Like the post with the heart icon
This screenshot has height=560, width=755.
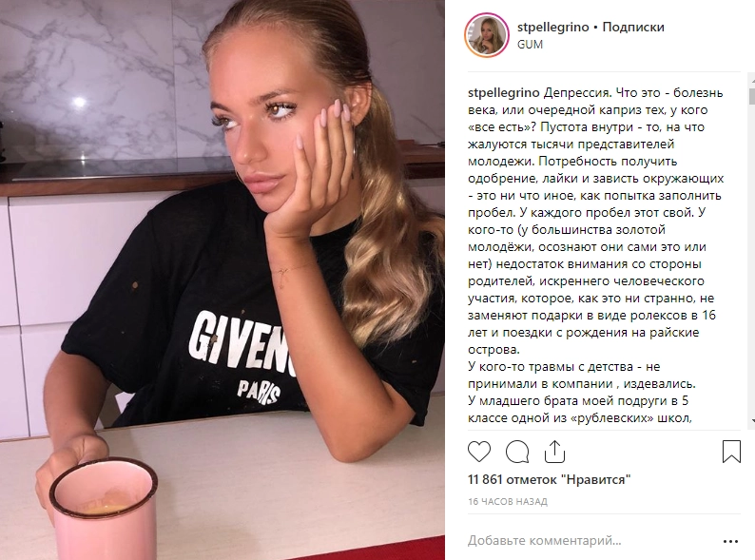click(479, 453)
